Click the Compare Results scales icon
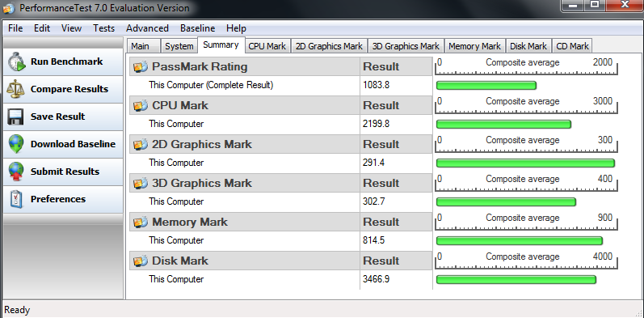This screenshot has width=644, height=318. (15, 89)
